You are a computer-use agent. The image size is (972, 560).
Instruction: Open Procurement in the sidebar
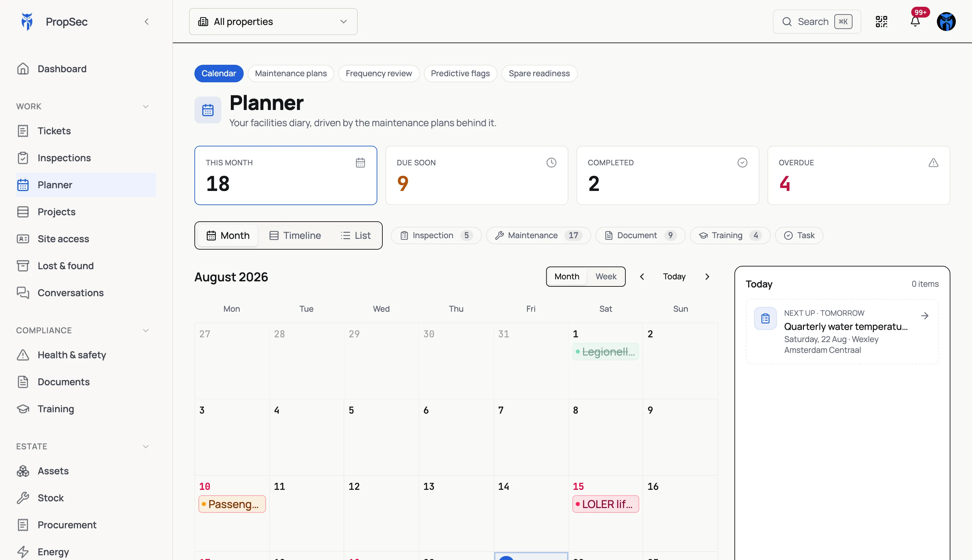pyautogui.click(x=86, y=525)
